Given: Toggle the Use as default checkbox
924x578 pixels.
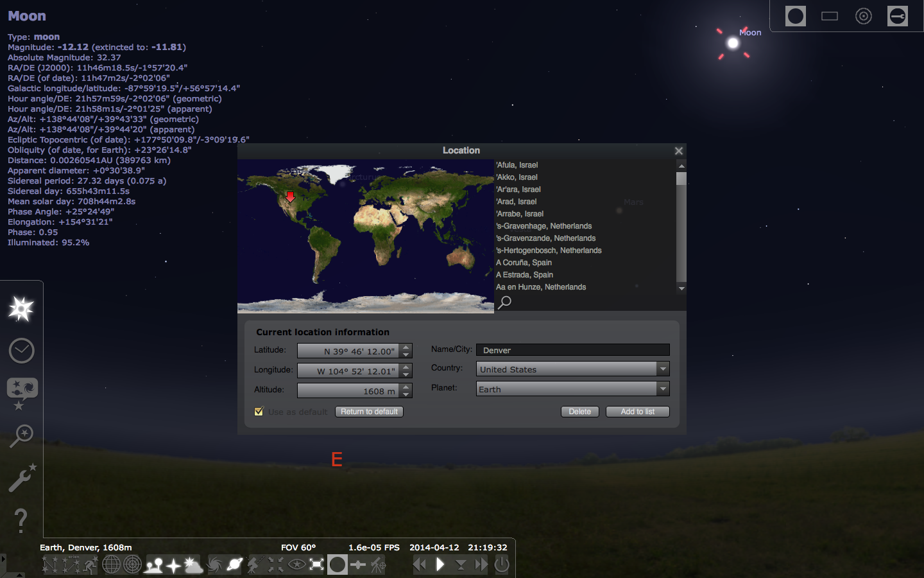Looking at the screenshot, I should [x=259, y=412].
